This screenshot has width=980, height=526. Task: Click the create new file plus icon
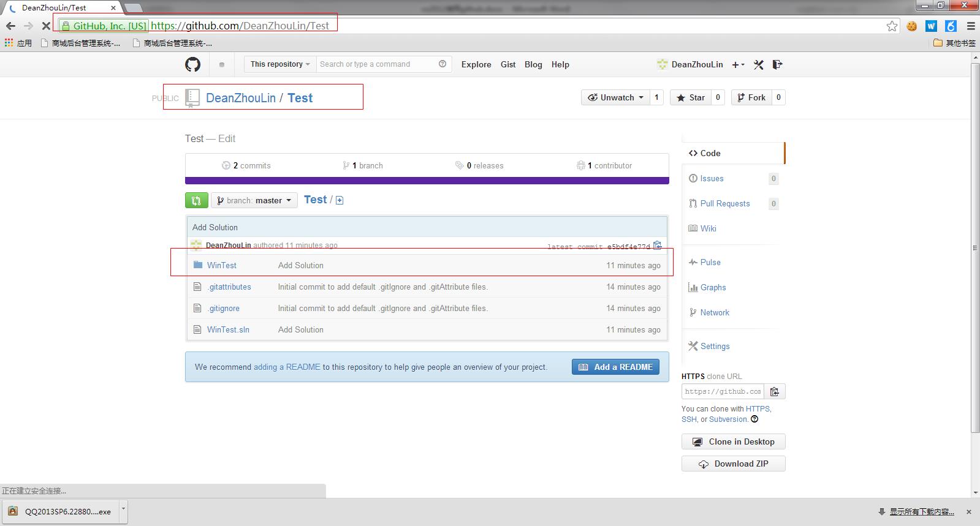(x=340, y=200)
